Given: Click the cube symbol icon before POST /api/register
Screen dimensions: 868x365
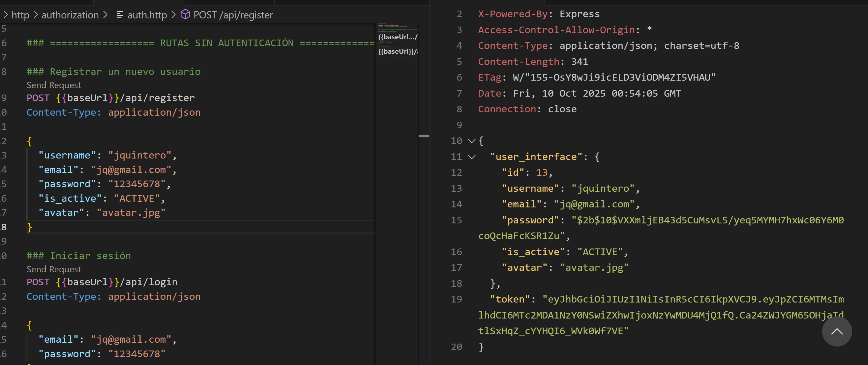Looking at the screenshot, I should click(x=185, y=14).
